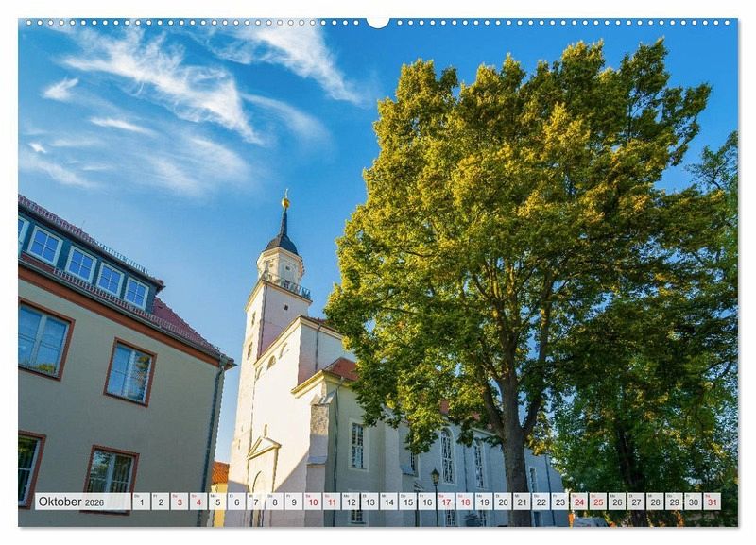The image size is (756, 545).
Task: Click red date 18 in October
Action: (464, 502)
